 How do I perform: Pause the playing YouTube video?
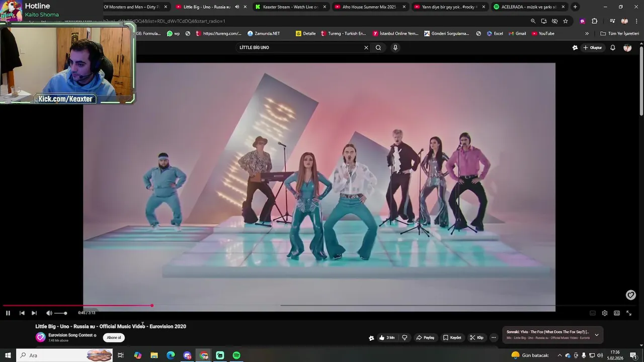tap(8, 313)
